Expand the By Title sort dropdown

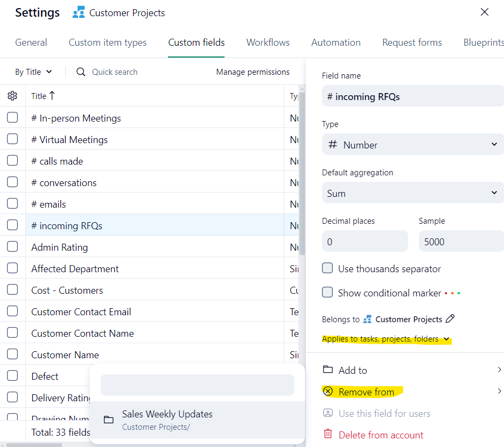33,72
